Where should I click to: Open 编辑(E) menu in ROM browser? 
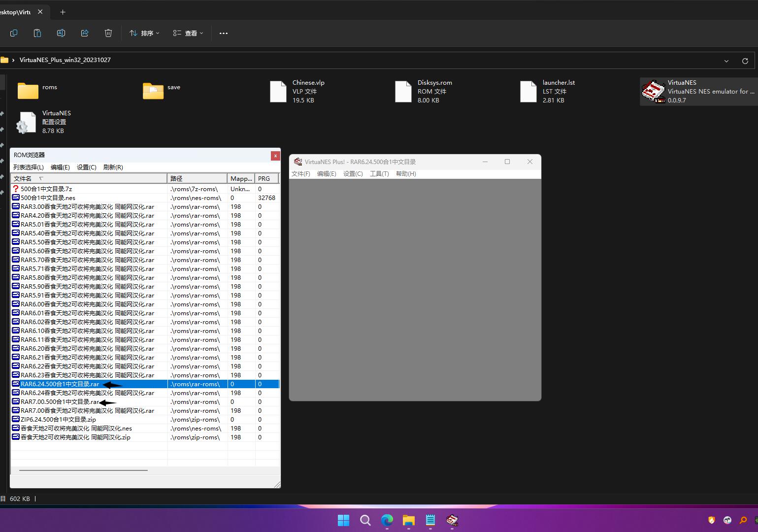click(x=60, y=167)
